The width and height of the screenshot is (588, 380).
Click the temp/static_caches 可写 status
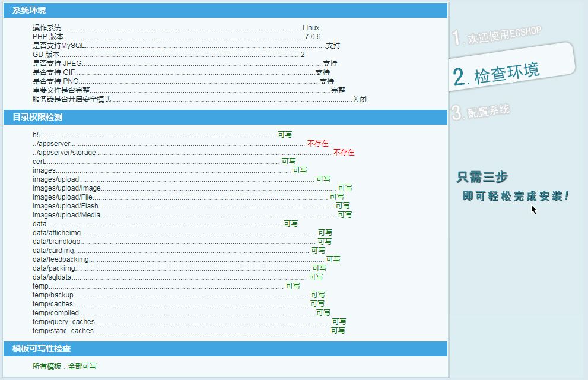click(x=338, y=331)
